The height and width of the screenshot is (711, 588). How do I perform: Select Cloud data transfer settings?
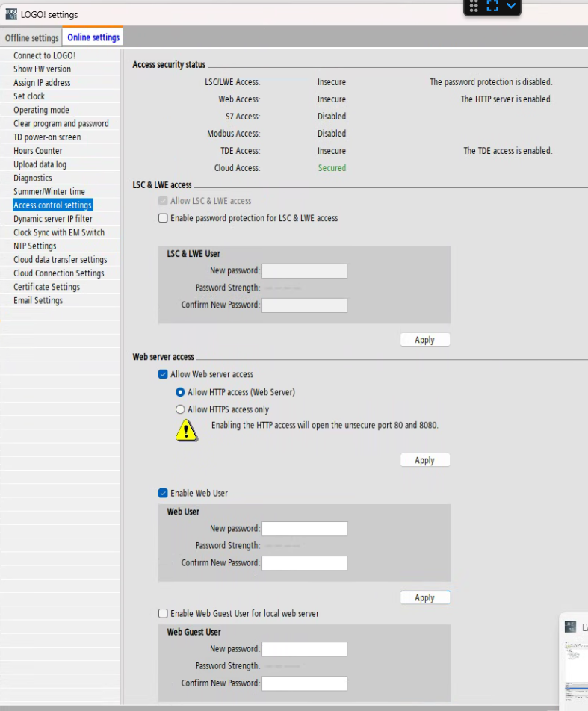61,259
